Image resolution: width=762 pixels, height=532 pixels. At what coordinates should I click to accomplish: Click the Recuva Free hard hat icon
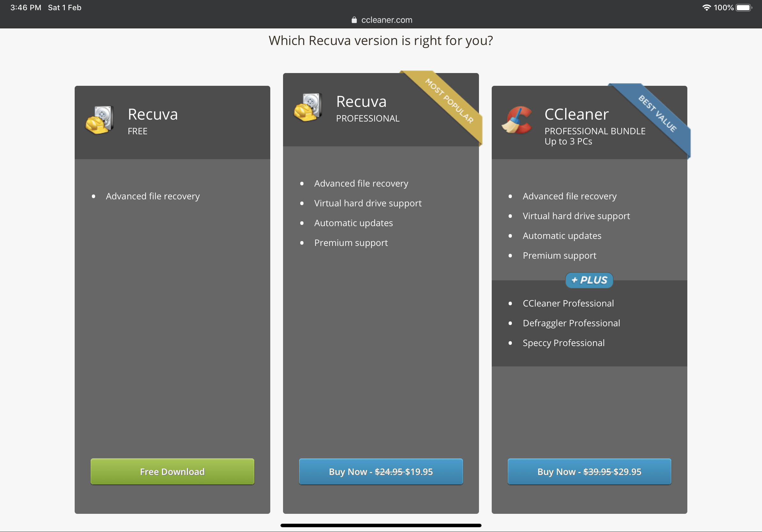[100, 120]
